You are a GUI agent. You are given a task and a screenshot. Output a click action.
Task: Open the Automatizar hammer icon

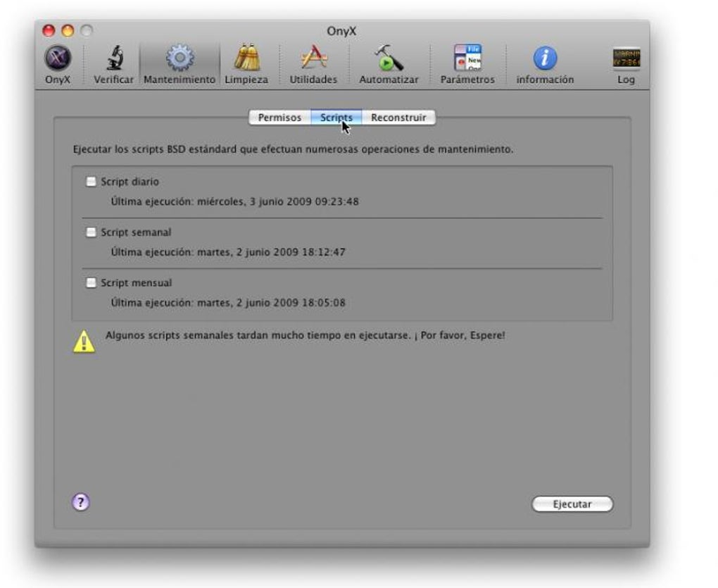pyautogui.click(x=389, y=58)
